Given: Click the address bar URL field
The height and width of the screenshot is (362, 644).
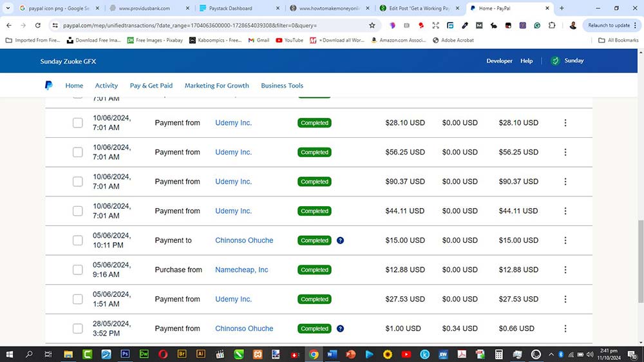Looking at the screenshot, I should 214,26.
